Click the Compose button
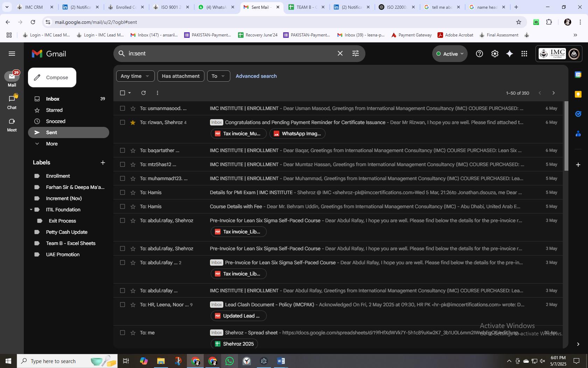The height and width of the screenshot is (368, 588). (52, 77)
